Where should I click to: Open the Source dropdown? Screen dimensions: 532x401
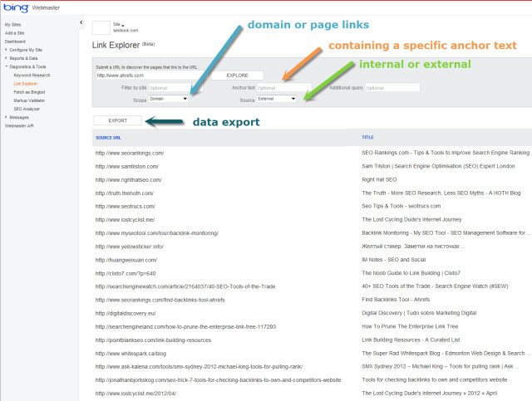click(277, 99)
